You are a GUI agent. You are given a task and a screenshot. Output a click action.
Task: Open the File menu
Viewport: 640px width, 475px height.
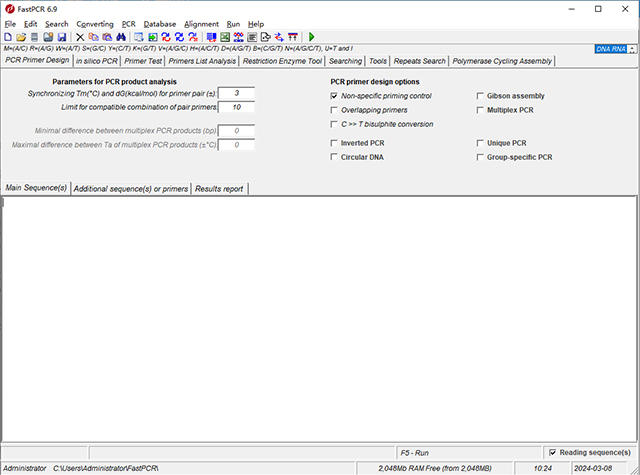click(x=10, y=24)
